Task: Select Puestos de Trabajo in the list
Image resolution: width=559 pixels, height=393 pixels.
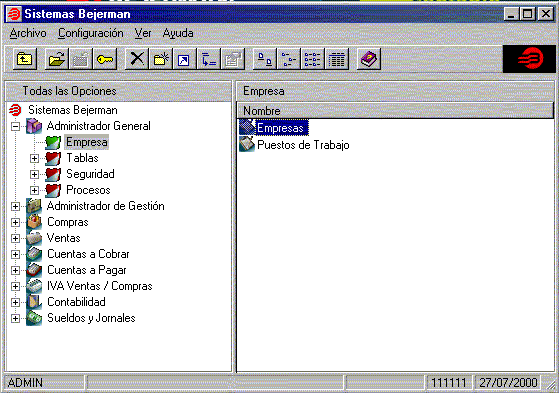Action: pyautogui.click(x=303, y=145)
